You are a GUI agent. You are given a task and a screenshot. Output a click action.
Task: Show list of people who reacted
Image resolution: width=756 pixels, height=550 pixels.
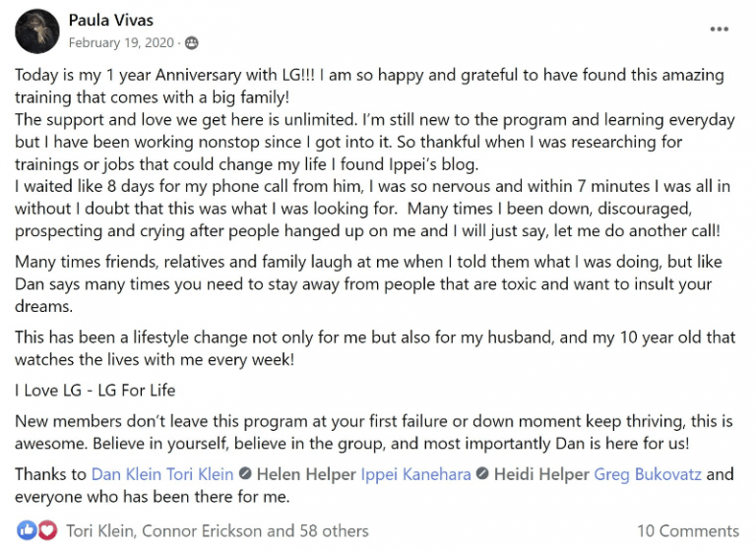(x=217, y=531)
